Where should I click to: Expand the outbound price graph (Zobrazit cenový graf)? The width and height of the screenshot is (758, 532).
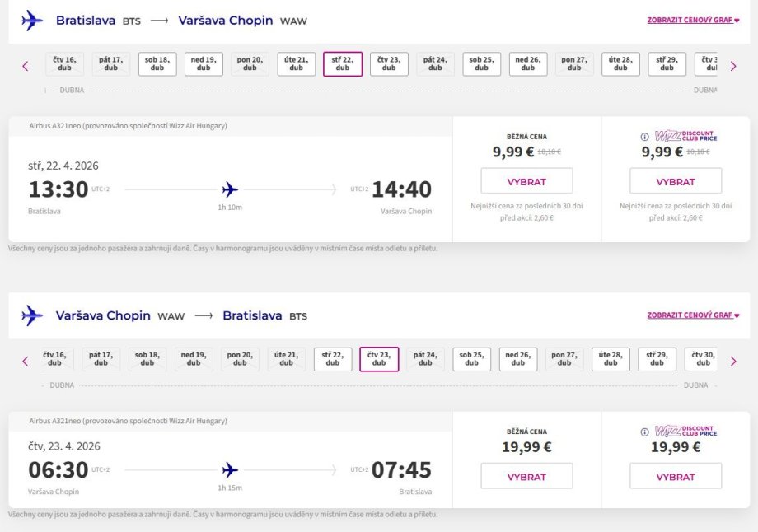click(693, 20)
